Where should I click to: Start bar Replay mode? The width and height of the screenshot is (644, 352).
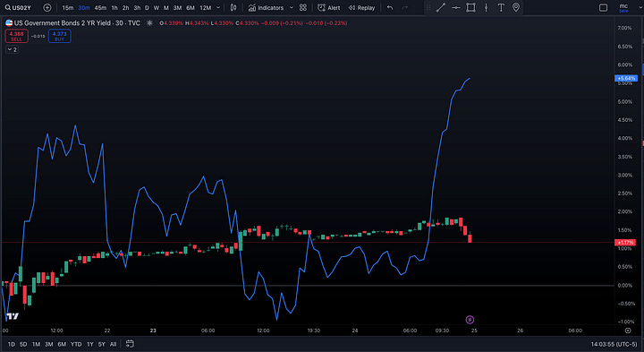361,7
